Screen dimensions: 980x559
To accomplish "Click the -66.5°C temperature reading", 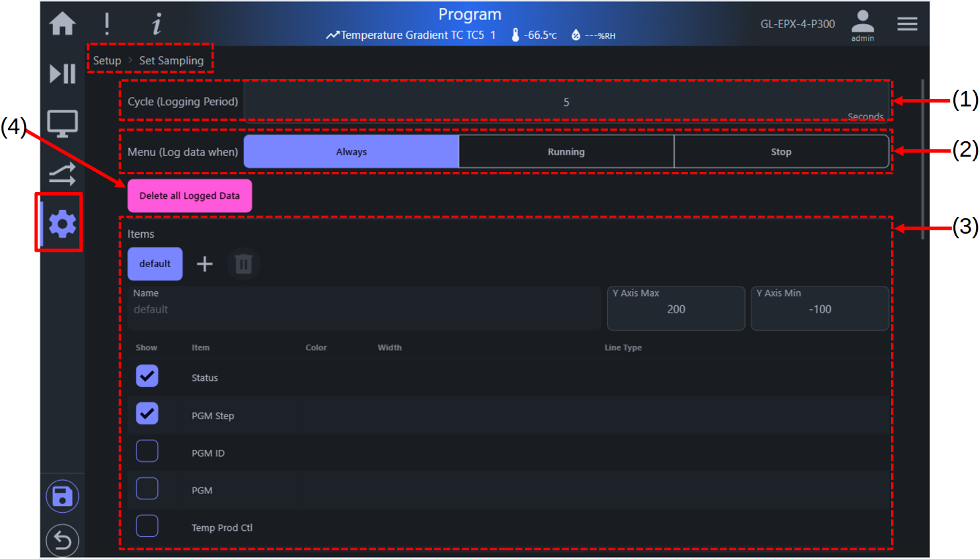I will 540,35.
